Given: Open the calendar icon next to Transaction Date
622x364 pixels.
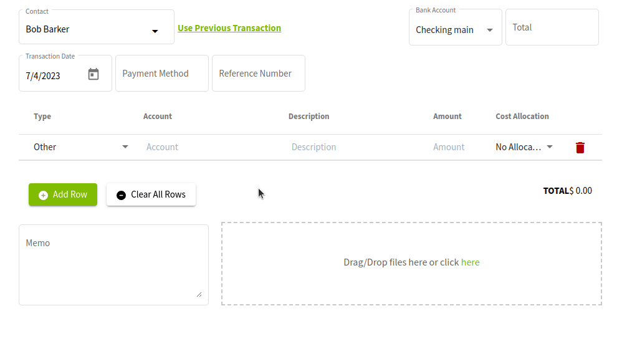Looking at the screenshot, I should click(x=93, y=74).
